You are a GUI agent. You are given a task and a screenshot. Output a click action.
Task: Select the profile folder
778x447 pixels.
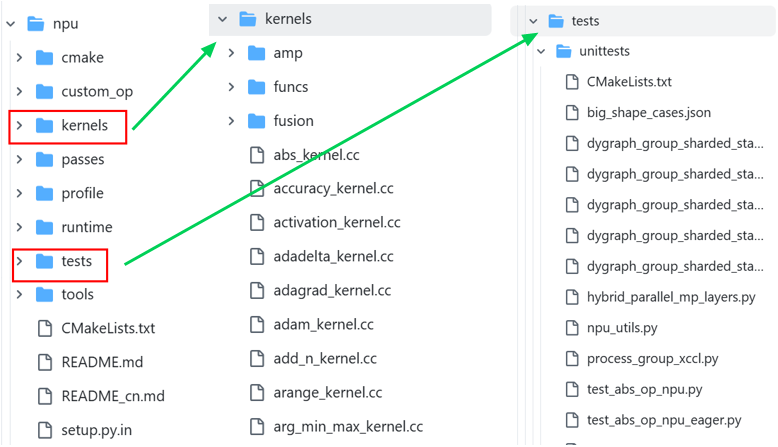click(x=82, y=193)
